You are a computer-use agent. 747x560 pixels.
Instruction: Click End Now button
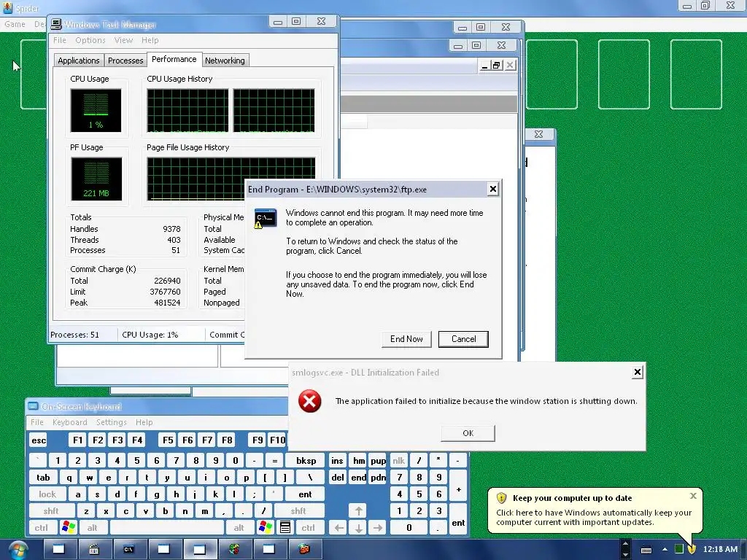[x=406, y=339]
